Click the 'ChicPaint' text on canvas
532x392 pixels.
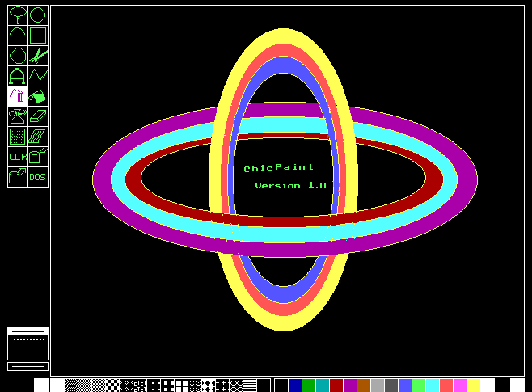tap(279, 167)
